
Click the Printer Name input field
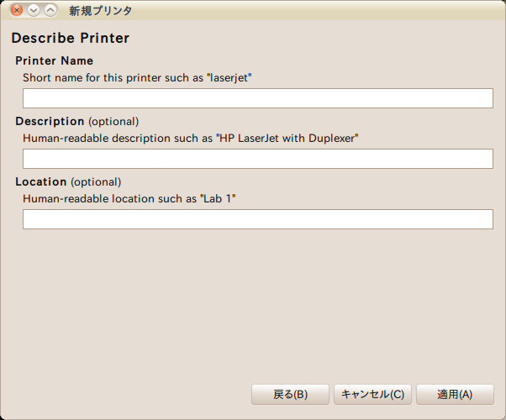[x=258, y=98]
